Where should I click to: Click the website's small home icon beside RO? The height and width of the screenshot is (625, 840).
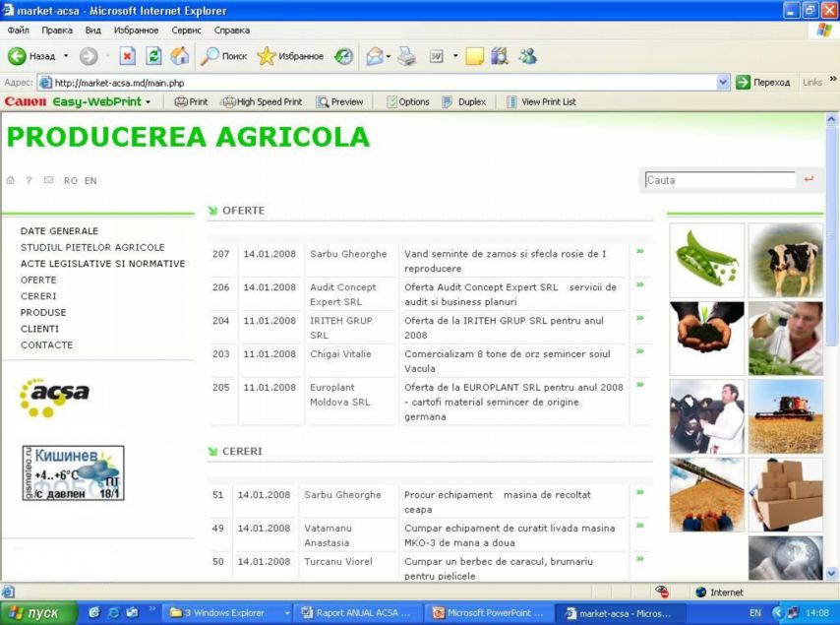(x=11, y=181)
